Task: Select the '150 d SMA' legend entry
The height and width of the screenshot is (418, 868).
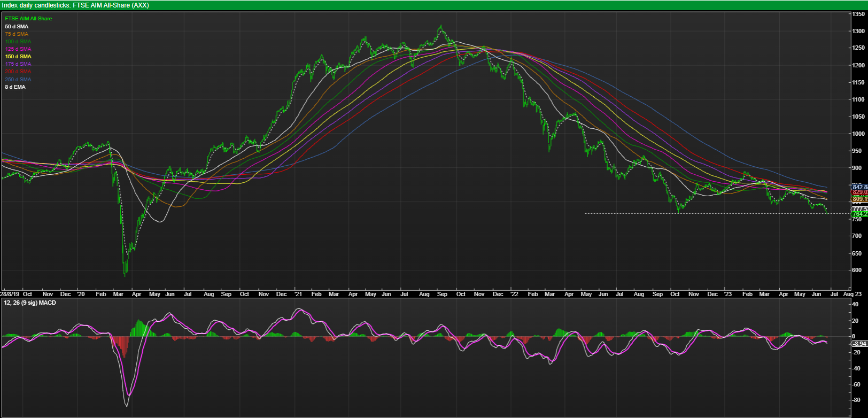Action: pyautogui.click(x=18, y=56)
